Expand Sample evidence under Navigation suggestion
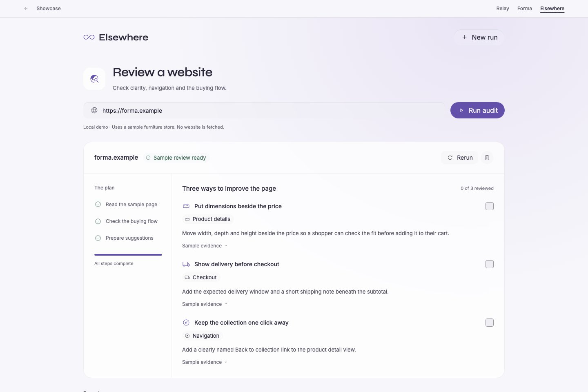Screen dimensions: 588x392 (x=205, y=362)
